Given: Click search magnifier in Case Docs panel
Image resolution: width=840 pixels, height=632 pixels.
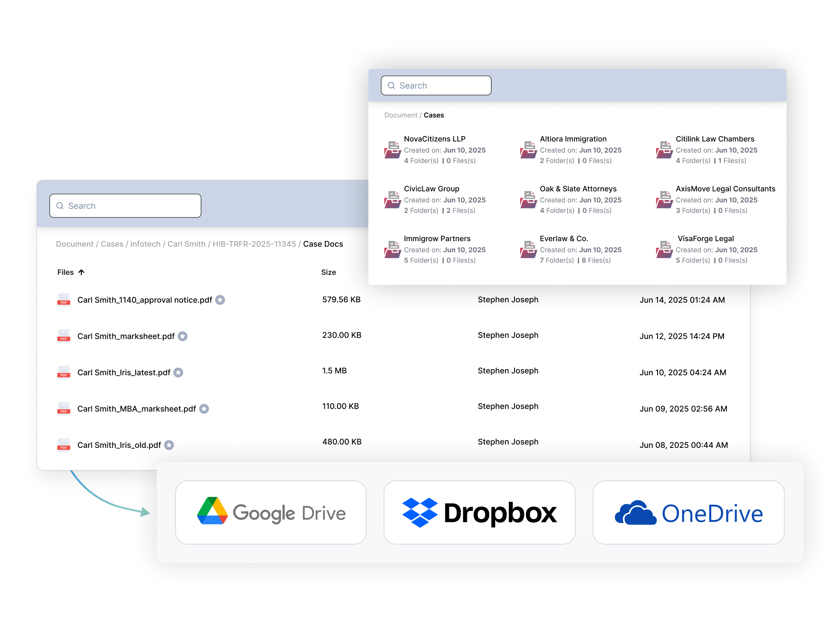Looking at the screenshot, I should point(60,206).
